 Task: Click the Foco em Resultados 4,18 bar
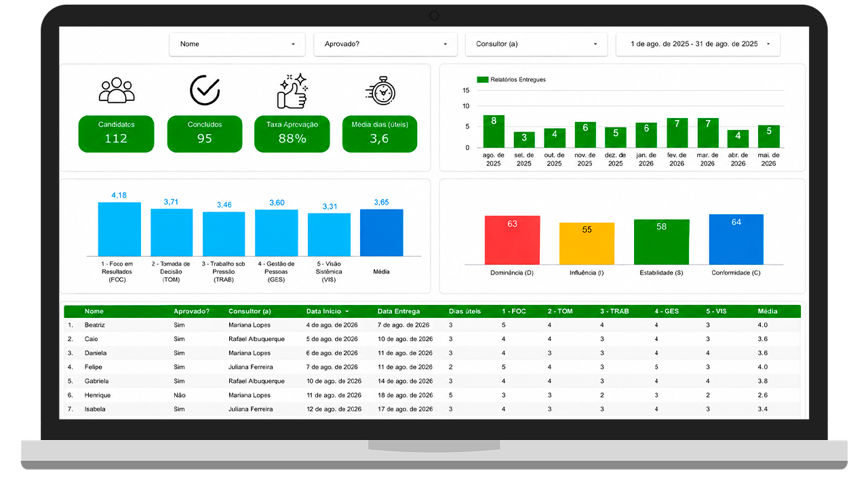click(x=119, y=229)
